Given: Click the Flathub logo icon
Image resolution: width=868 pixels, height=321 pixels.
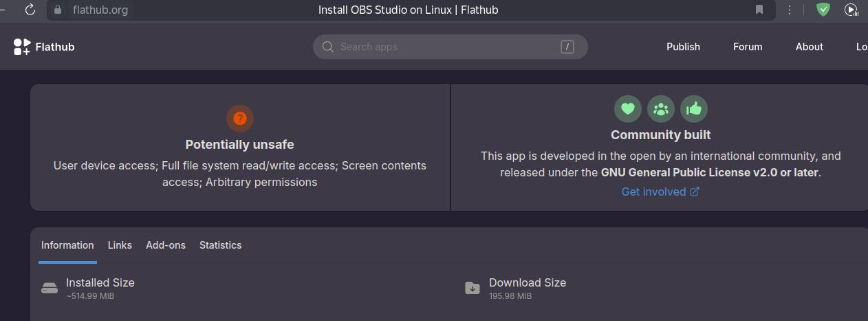Looking at the screenshot, I should click(x=22, y=47).
